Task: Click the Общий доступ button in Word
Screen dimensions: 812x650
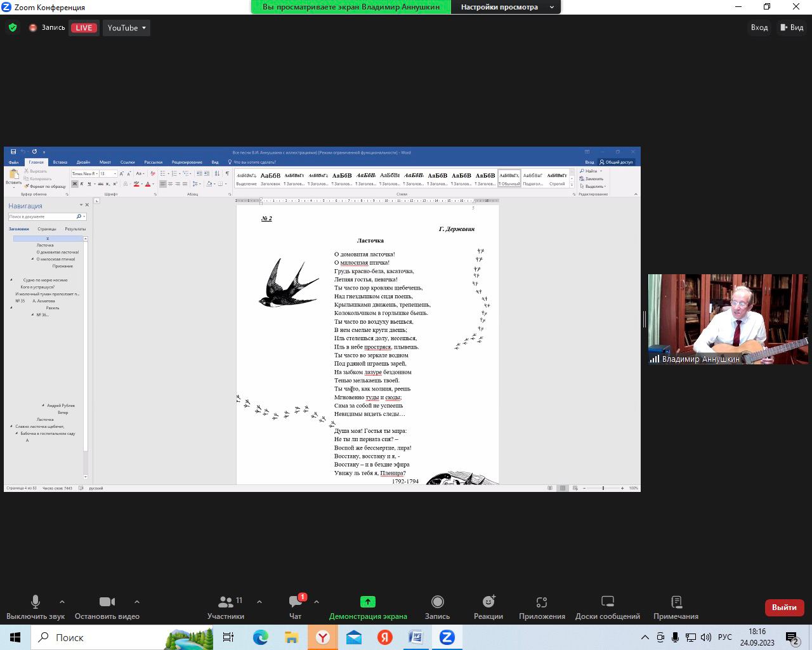Action: [616, 162]
